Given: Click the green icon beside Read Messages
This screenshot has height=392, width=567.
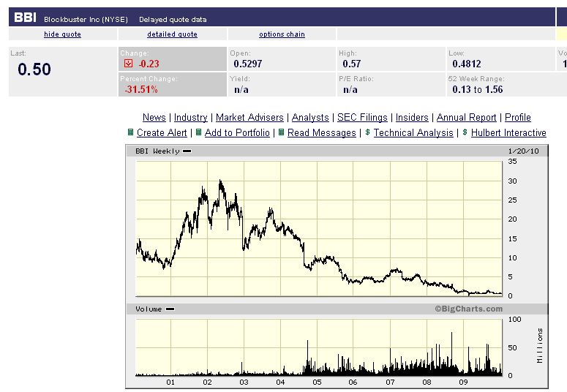Looking at the screenshot, I should pyautogui.click(x=282, y=132).
